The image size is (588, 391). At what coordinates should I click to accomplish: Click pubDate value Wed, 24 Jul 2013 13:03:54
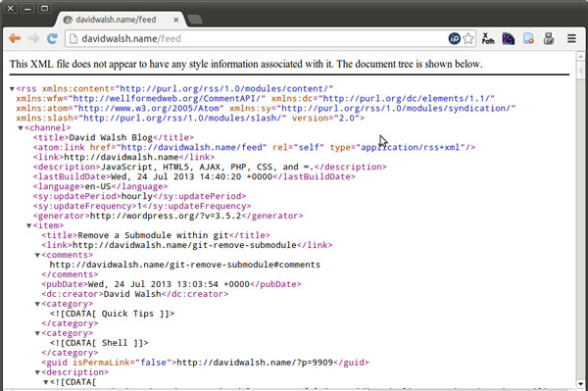pos(153,284)
